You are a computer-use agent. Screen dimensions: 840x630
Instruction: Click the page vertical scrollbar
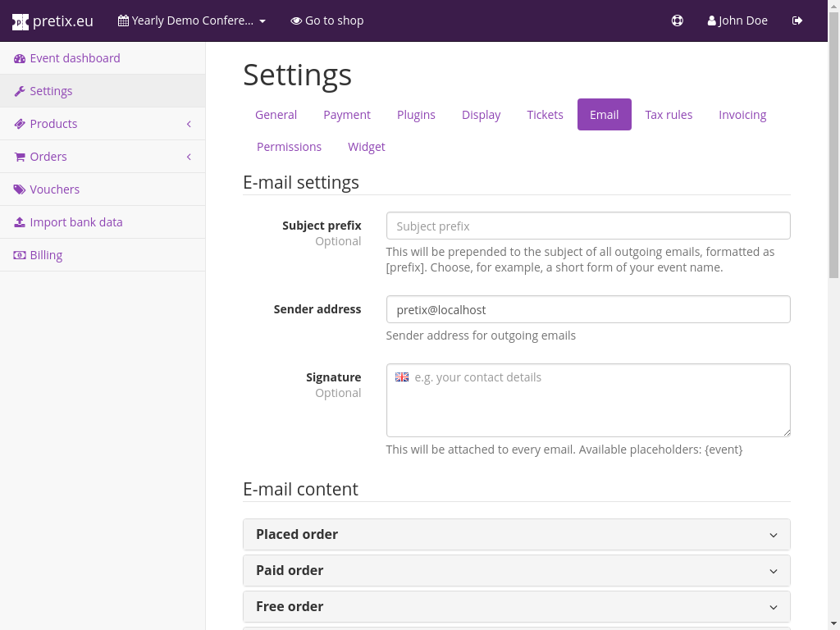coord(833,144)
